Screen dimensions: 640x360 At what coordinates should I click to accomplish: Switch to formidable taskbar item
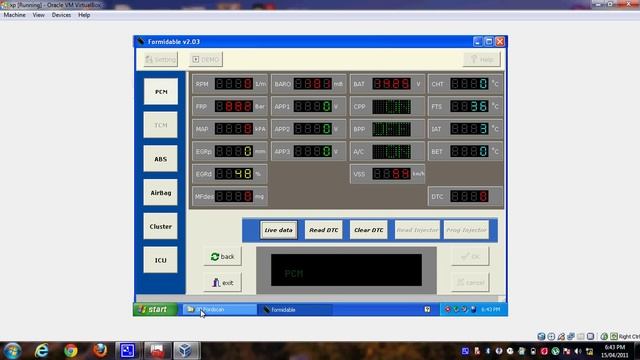[296, 309]
